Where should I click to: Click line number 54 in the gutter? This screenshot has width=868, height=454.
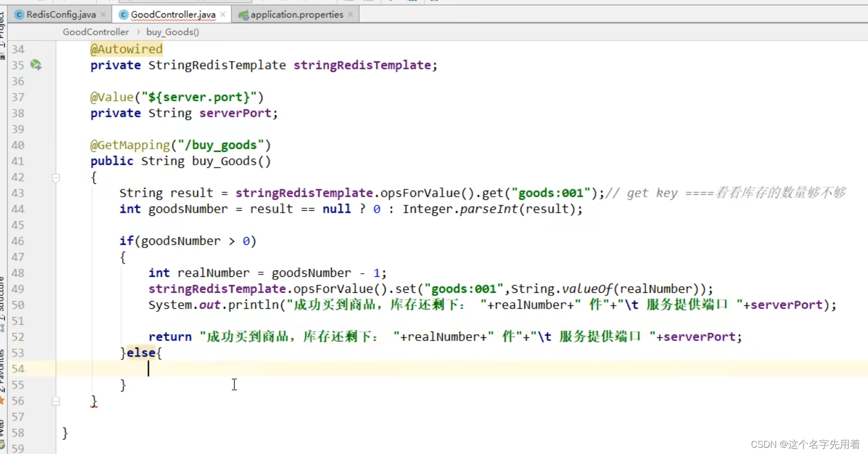(18, 369)
